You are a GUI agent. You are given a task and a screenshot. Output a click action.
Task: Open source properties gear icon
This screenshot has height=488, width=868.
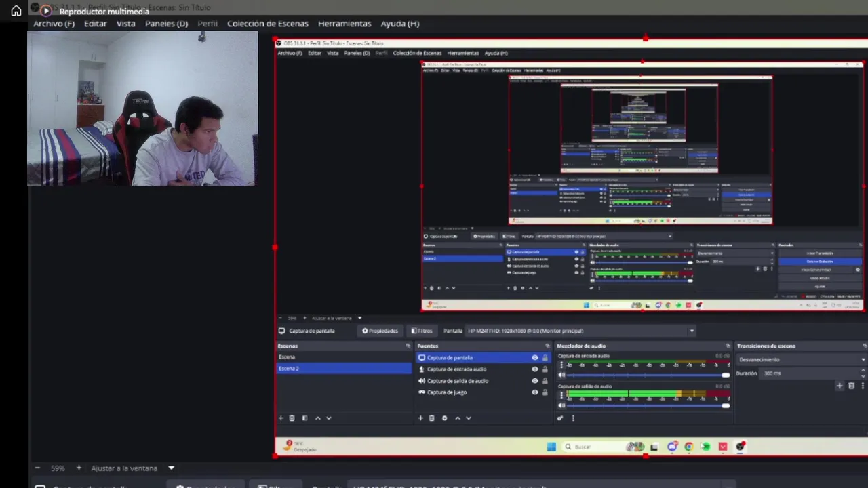(x=444, y=418)
